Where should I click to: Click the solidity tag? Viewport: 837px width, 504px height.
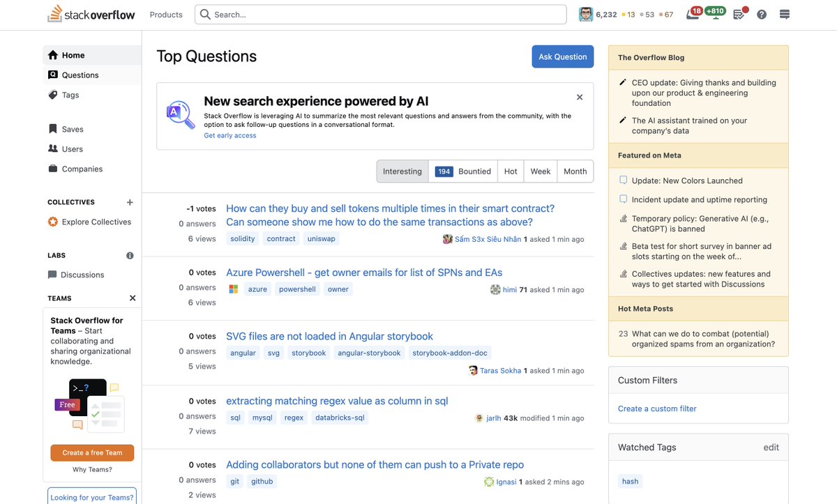pyautogui.click(x=243, y=238)
